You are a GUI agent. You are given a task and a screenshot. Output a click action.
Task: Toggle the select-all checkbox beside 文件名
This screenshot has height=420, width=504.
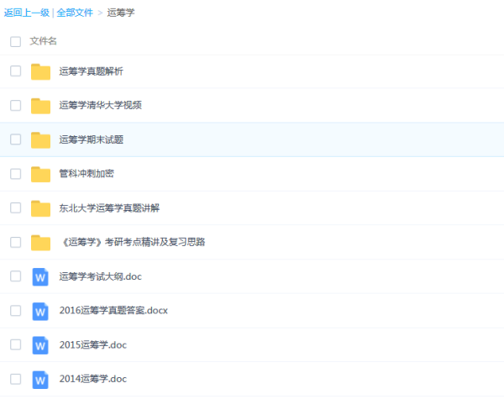(x=15, y=41)
